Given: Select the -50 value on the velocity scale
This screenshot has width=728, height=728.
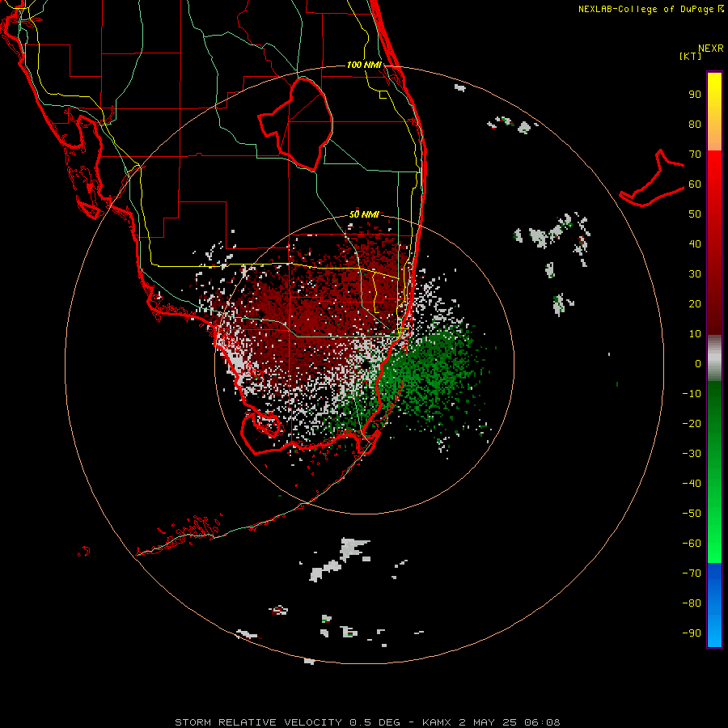Looking at the screenshot, I should click(x=692, y=514).
